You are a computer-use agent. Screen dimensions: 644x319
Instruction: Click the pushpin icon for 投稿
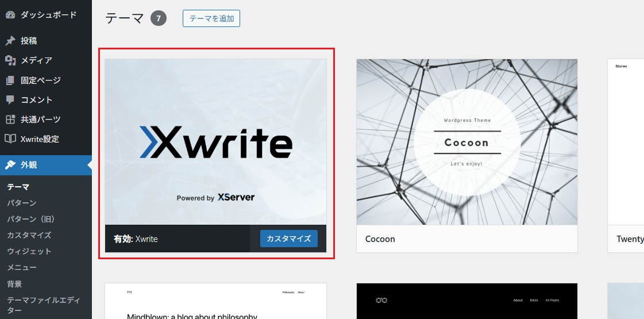(x=10, y=41)
